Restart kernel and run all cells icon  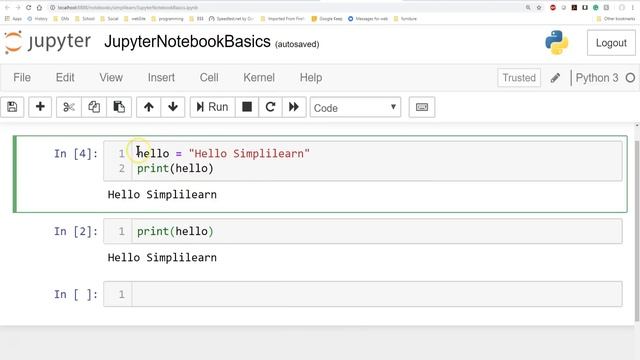tap(294, 107)
